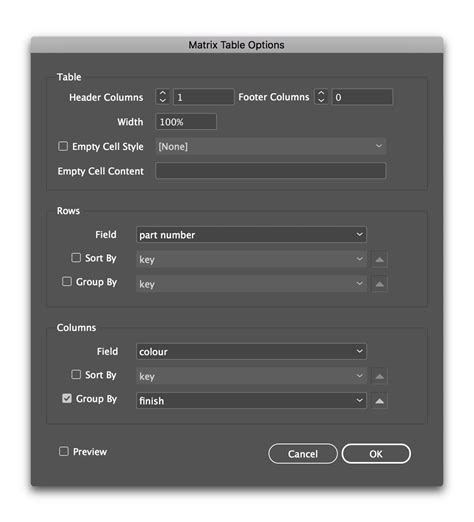
Task: Enable Sort By in Rows section
Action: tap(76, 258)
